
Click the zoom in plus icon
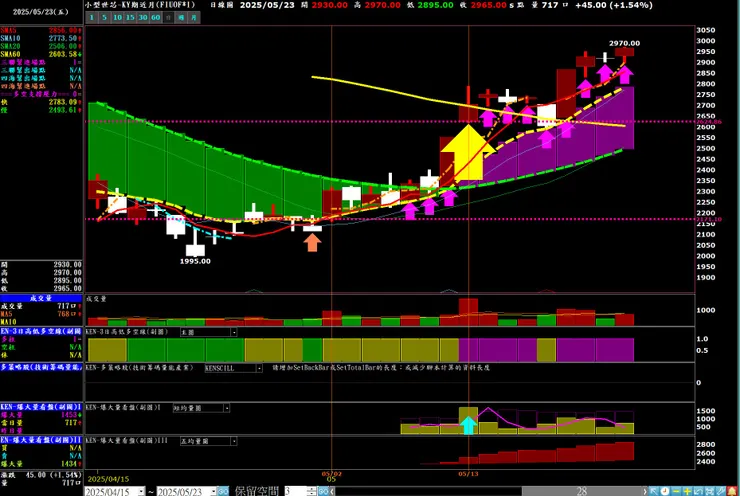(687, 491)
